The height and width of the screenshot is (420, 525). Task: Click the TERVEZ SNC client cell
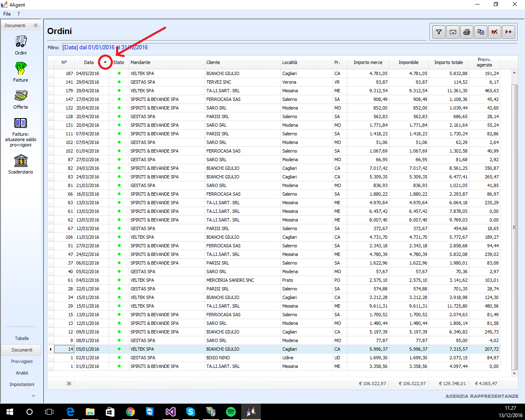(242, 82)
